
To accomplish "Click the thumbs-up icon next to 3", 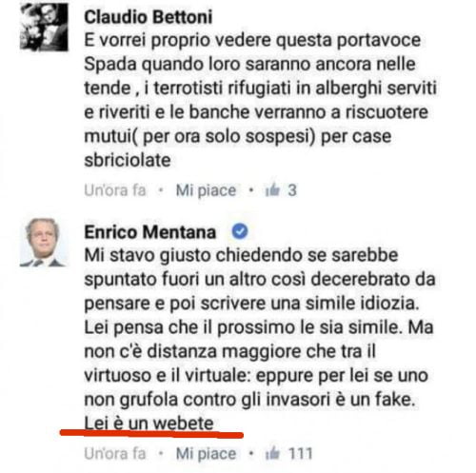I will coord(272,190).
